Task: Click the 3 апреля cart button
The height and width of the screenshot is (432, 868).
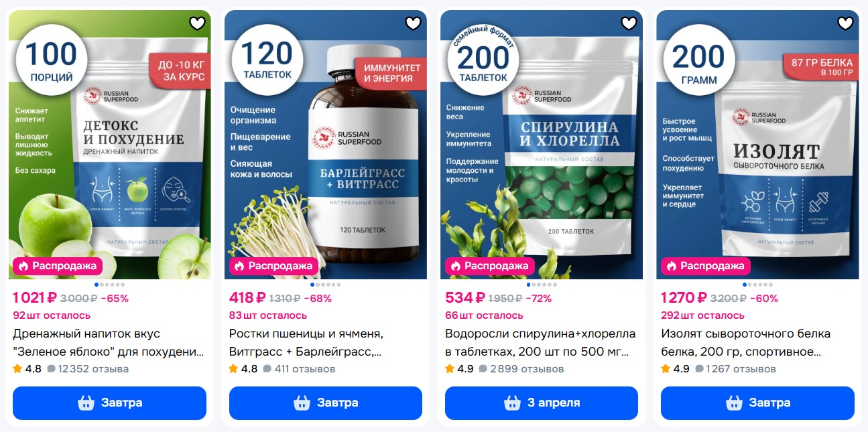Action: tap(542, 403)
